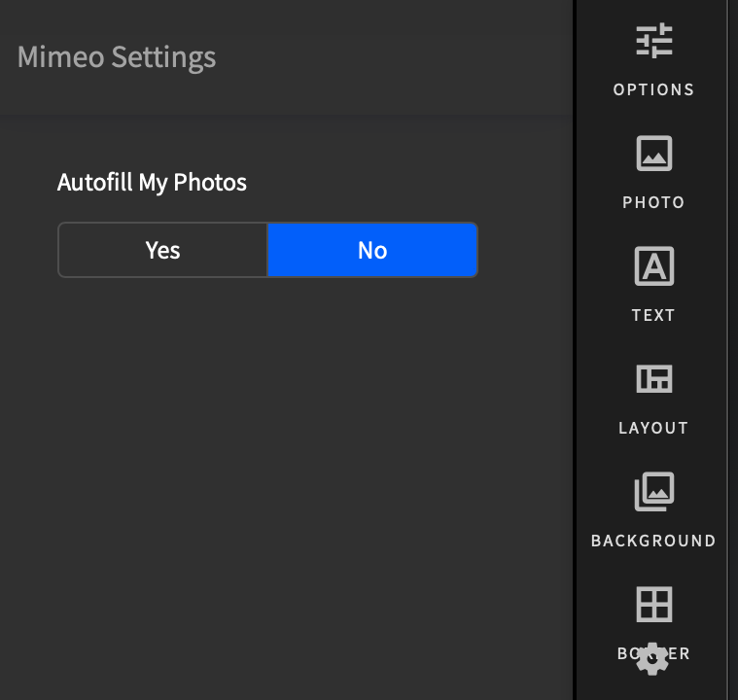Open the Layout grid icon
This screenshot has height=700, width=738.
pos(654,378)
